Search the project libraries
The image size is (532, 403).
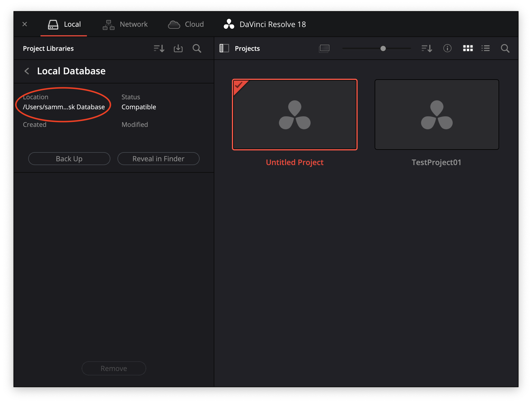pyautogui.click(x=197, y=48)
